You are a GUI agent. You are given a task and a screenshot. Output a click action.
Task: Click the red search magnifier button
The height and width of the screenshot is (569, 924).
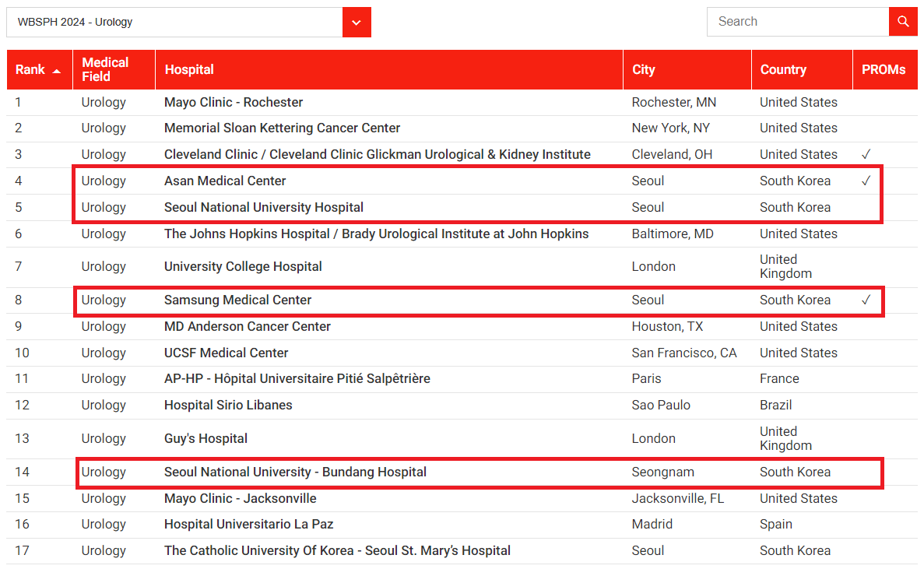(903, 22)
